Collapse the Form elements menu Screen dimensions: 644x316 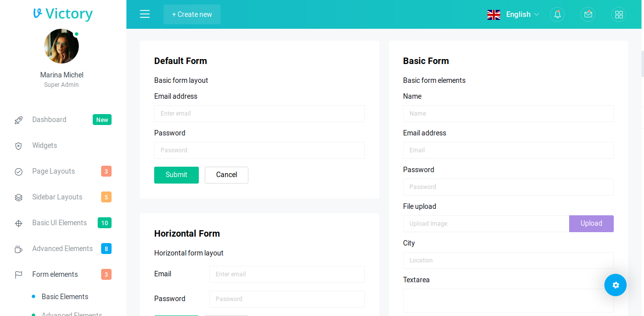(55, 274)
